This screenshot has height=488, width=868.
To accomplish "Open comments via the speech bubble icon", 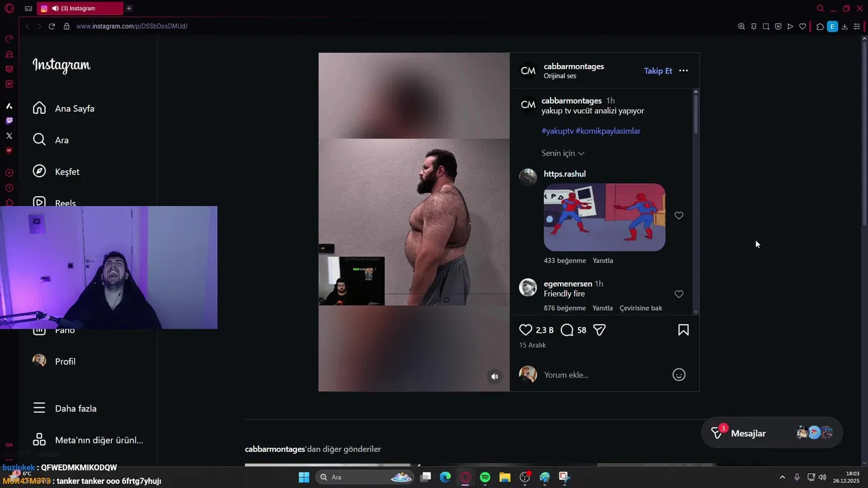I will tap(567, 330).
